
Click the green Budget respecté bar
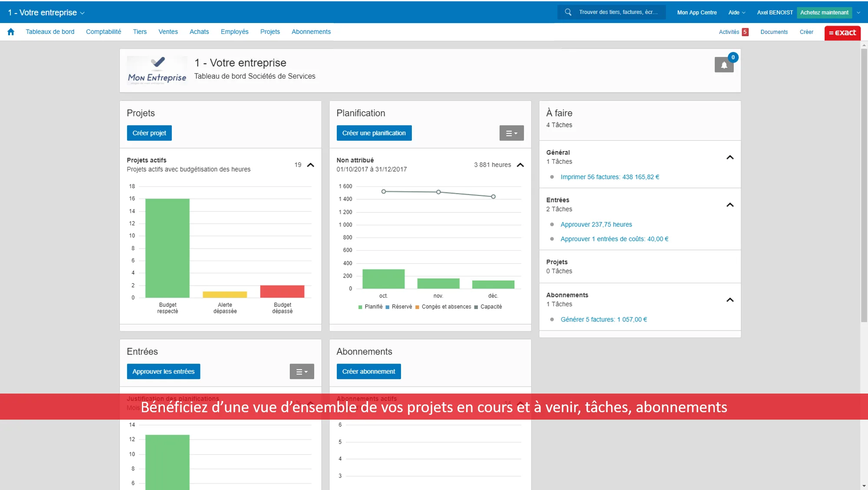click(167, 248)
